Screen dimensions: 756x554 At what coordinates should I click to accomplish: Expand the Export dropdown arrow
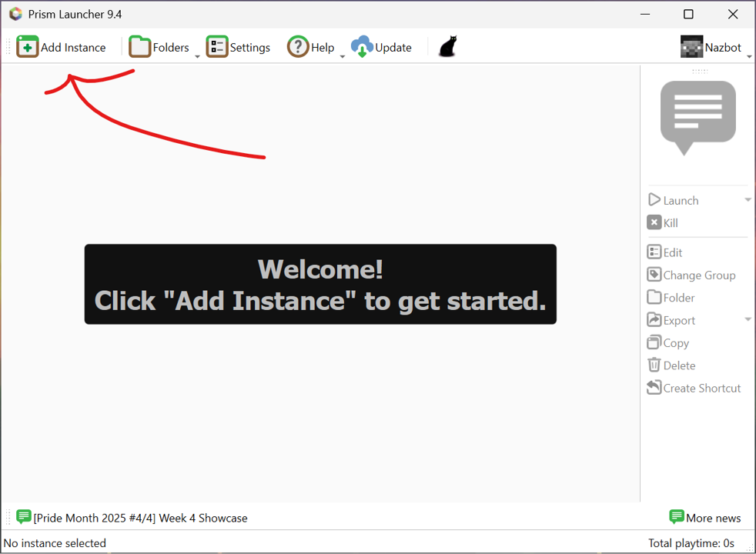[x=748, y=320]
